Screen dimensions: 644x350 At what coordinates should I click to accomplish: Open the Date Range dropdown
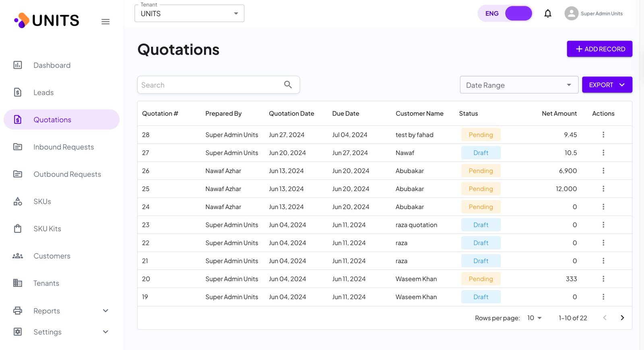pos(519,85)
